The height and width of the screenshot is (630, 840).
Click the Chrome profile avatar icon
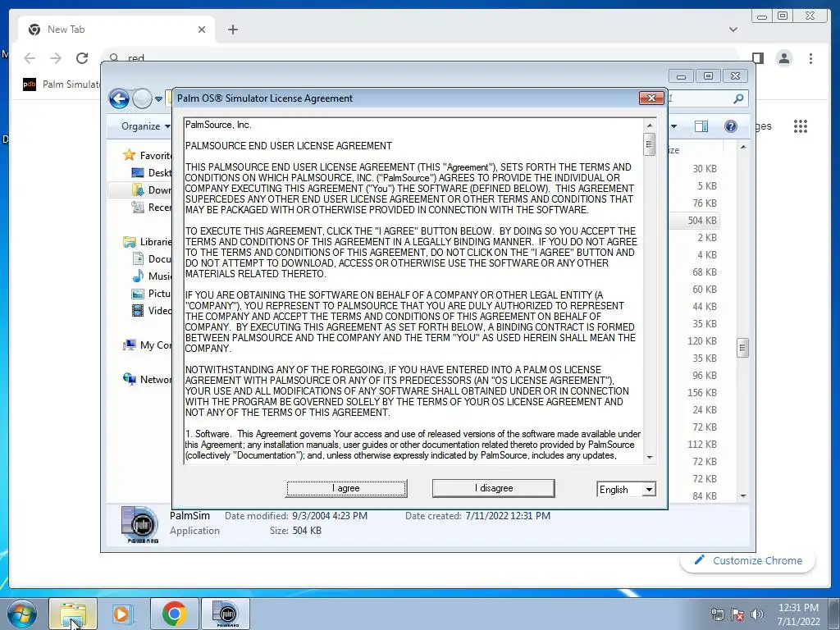pyautogui.click(x=783, y=58)
